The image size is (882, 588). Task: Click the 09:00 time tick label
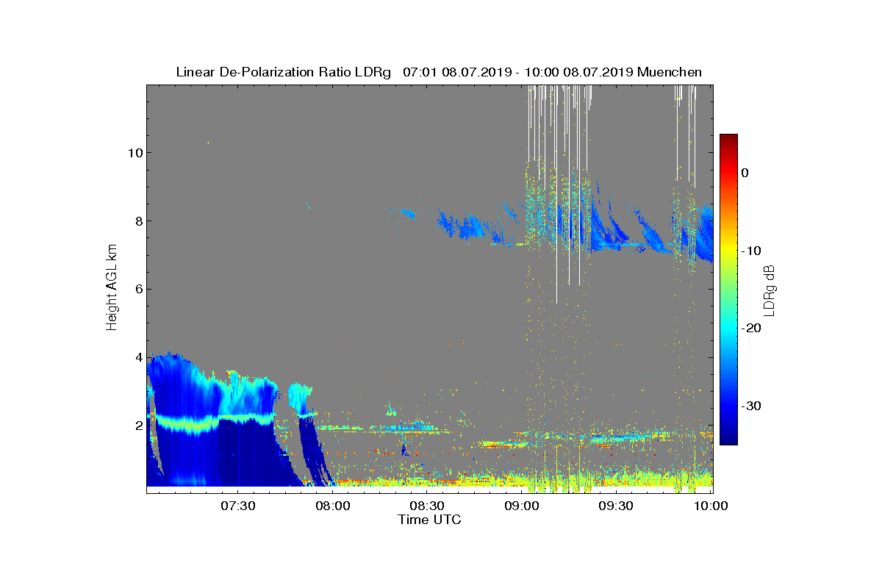[x=523, y=506]
